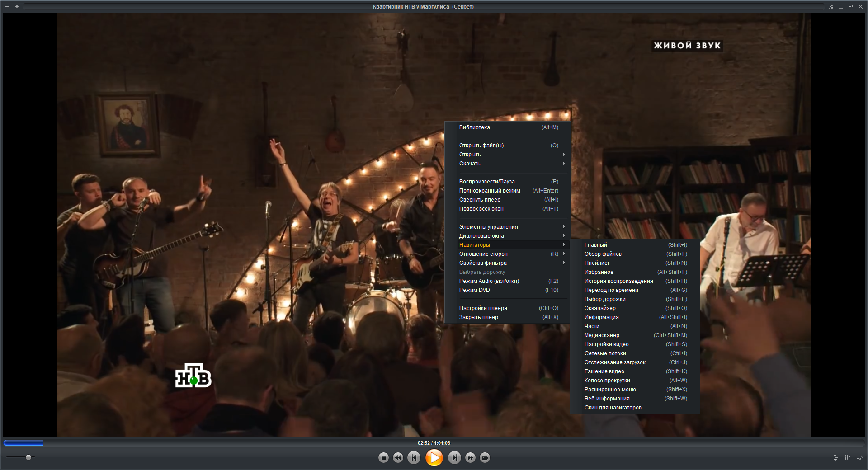Click the rewind double-arrow button
Screen dimensions: 868x470
coord(398,458)
